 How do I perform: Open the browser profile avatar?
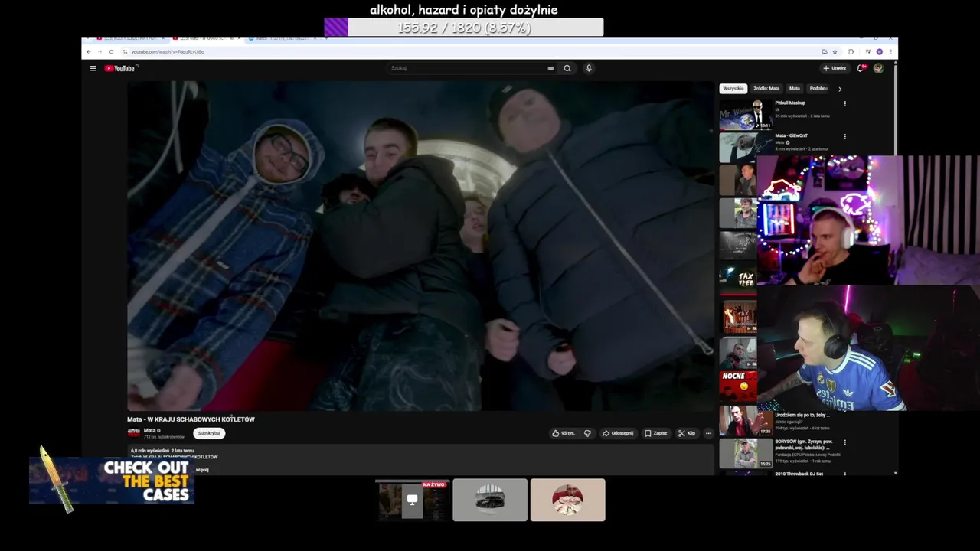click(880, 51)
